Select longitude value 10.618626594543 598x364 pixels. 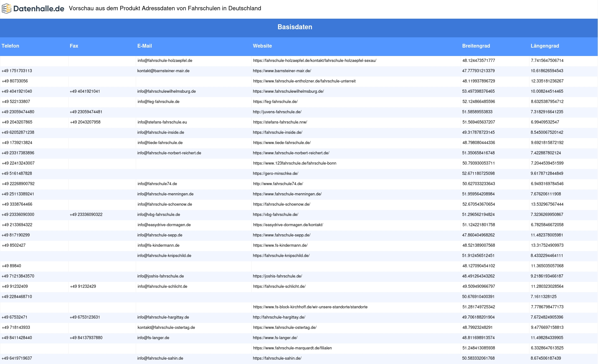(x=547, y=71)
